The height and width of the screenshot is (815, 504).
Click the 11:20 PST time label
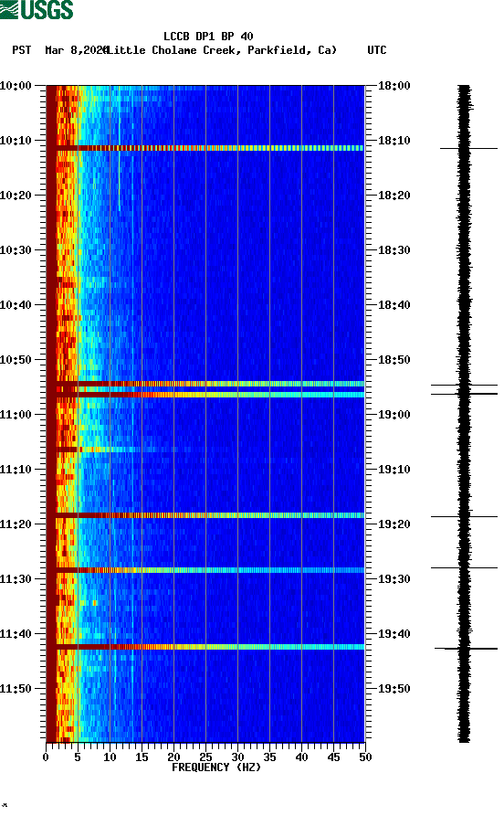click(x=16, y=524)
